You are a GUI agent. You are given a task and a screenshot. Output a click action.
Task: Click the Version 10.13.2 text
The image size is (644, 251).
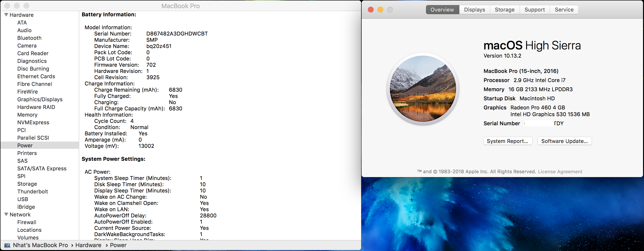pos(502,56)
